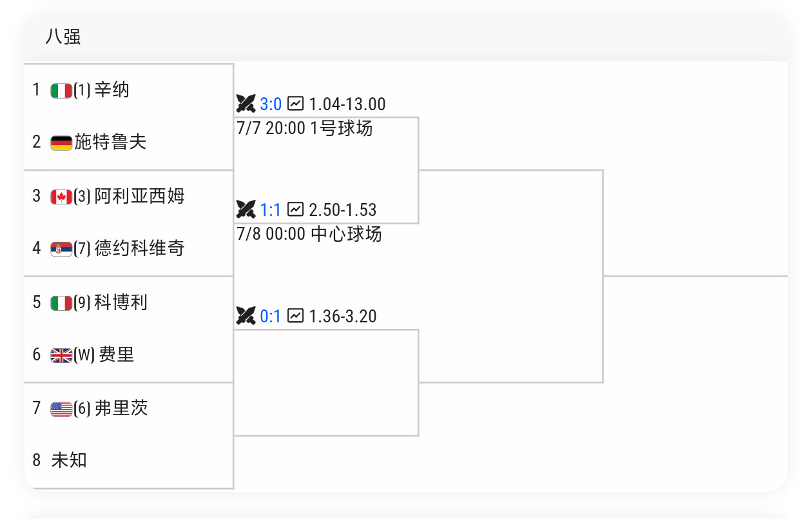Click the crossed-swords icon beside the 3:0 score
The image size is (812, 519).
tap(246, 104)
